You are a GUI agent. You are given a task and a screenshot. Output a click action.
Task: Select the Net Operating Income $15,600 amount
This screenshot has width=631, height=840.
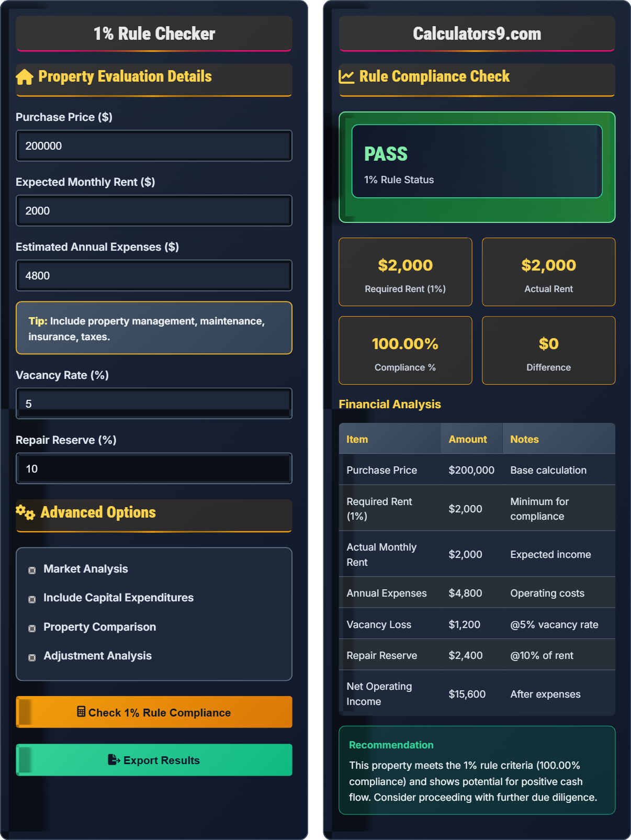[x=467, y=694]
